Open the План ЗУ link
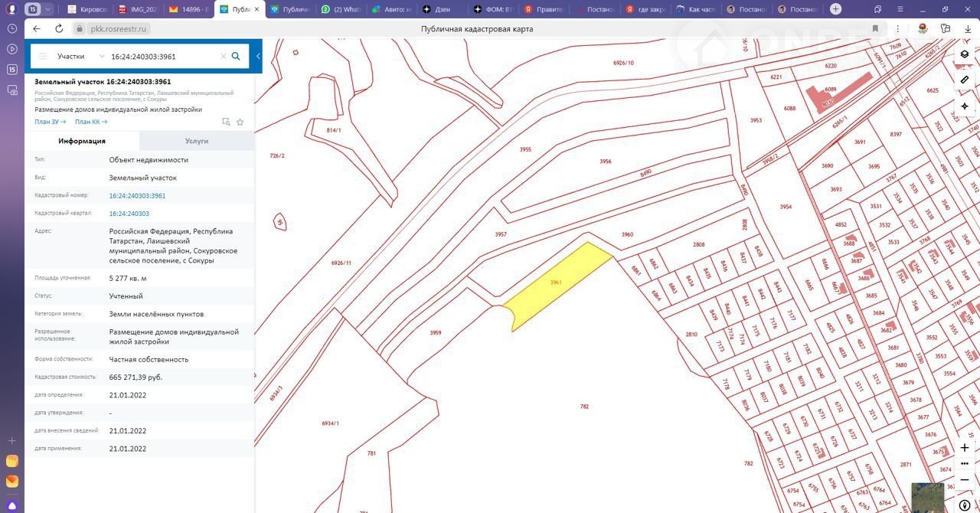980x513 pixels. [50, 122]
